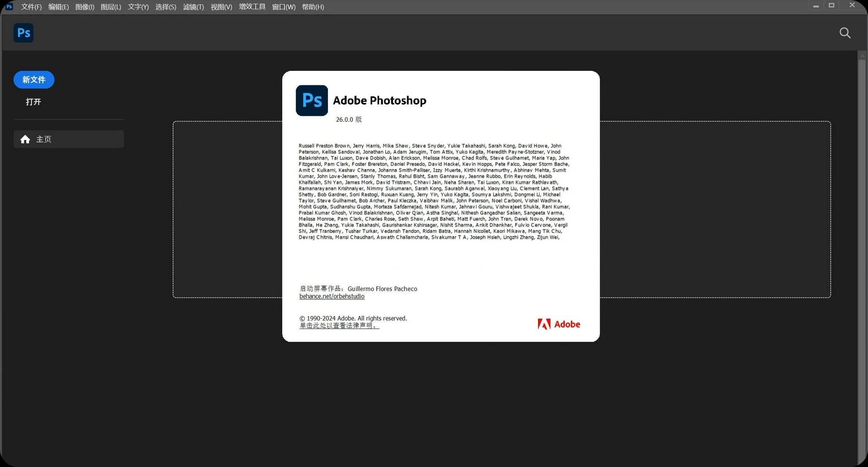Open the 图像(I) menu

85,7
